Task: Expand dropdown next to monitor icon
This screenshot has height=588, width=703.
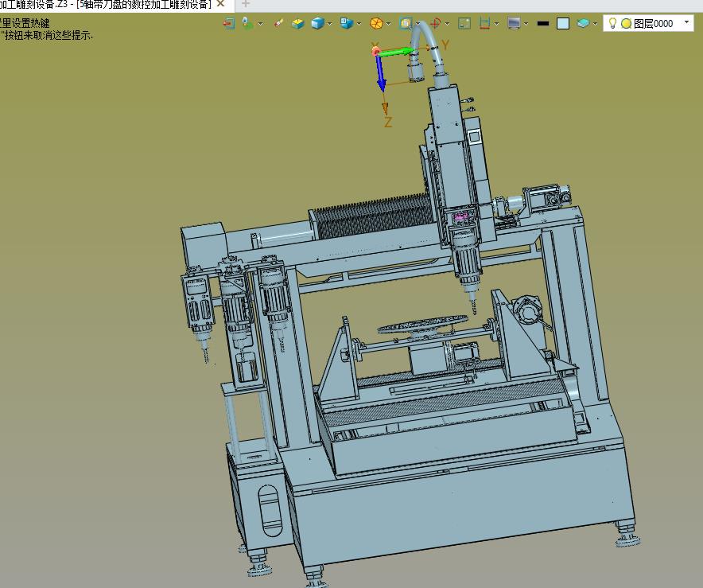Action: point(526,24)
